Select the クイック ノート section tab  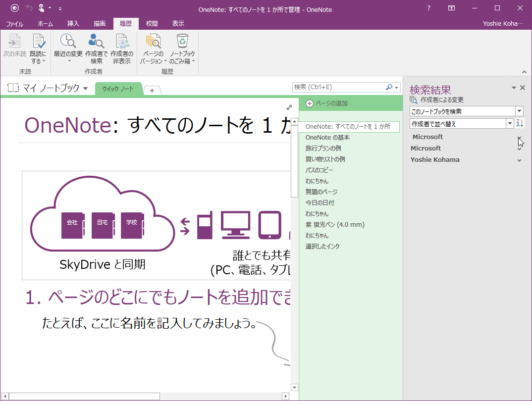(118, 89)
